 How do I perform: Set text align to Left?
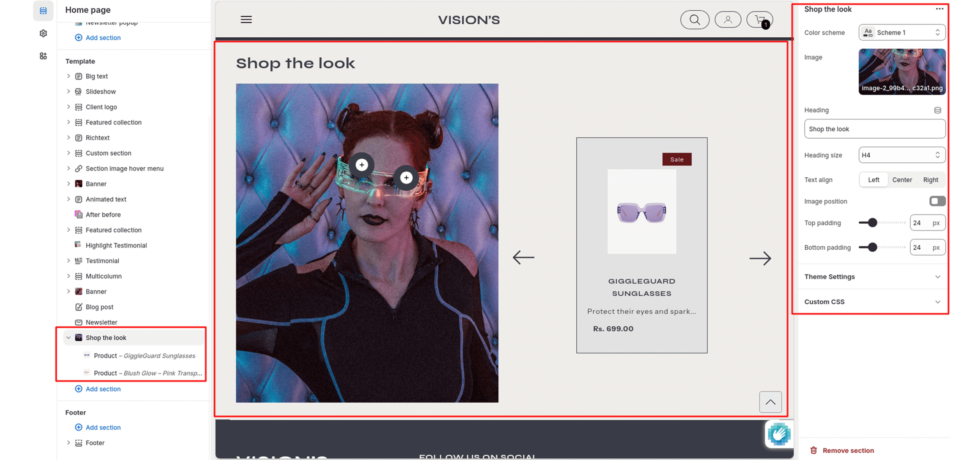(x=873, y=180)
